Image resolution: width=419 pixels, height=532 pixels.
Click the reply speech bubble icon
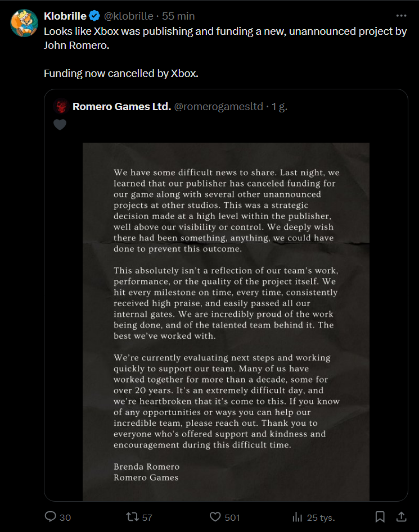(x=50, y=516)
